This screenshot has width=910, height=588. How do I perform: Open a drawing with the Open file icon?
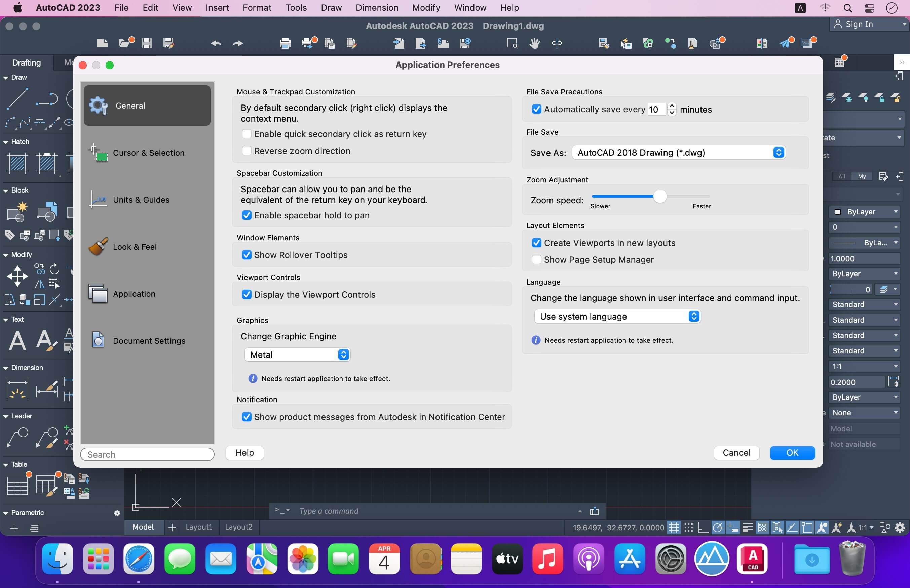(124, 43)
